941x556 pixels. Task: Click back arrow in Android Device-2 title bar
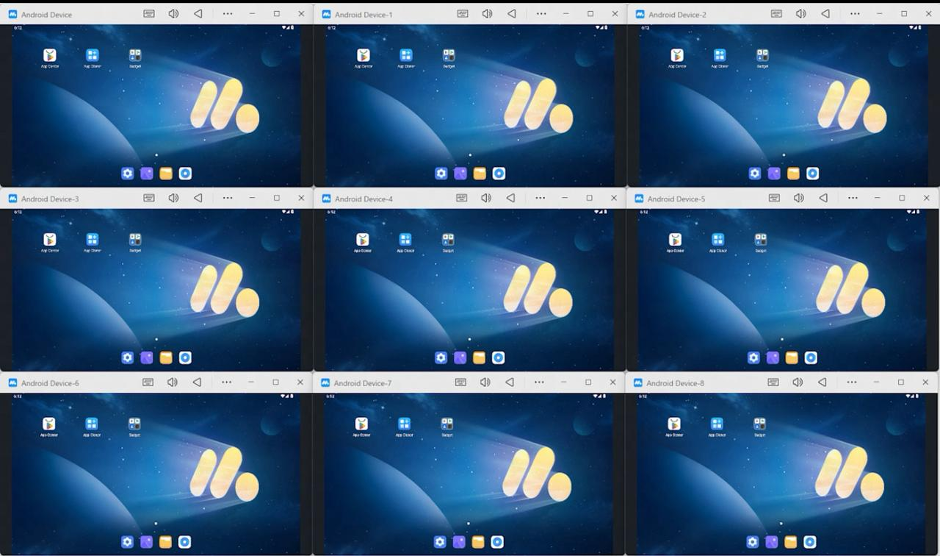click(x=826, y=13)
